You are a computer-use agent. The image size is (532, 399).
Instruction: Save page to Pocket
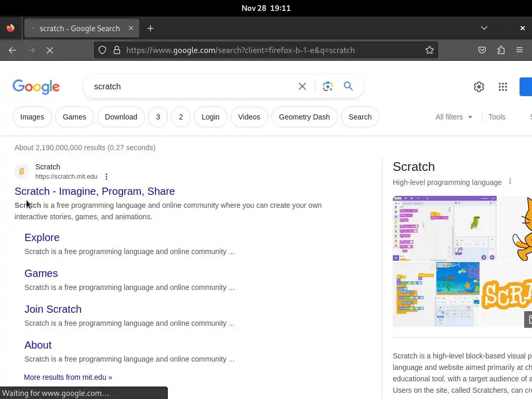click(482, 50)
